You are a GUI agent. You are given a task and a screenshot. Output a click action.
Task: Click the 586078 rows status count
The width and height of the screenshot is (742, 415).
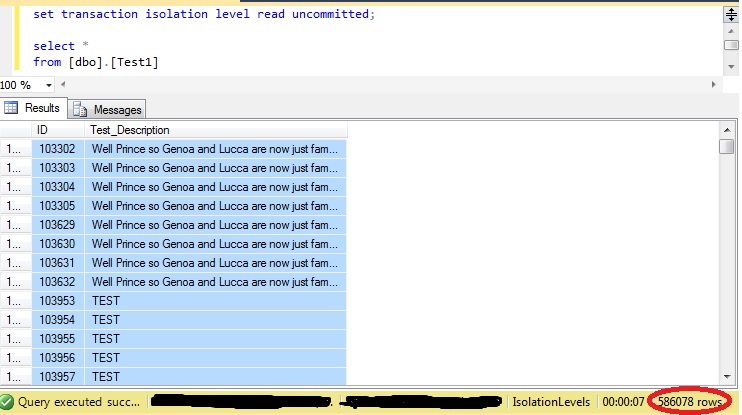689,402
